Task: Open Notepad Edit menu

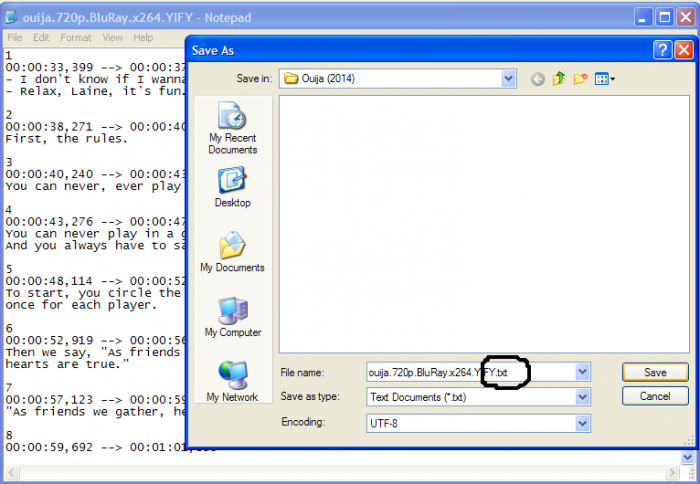Action: pyautogui.click(x=41, y=38)
